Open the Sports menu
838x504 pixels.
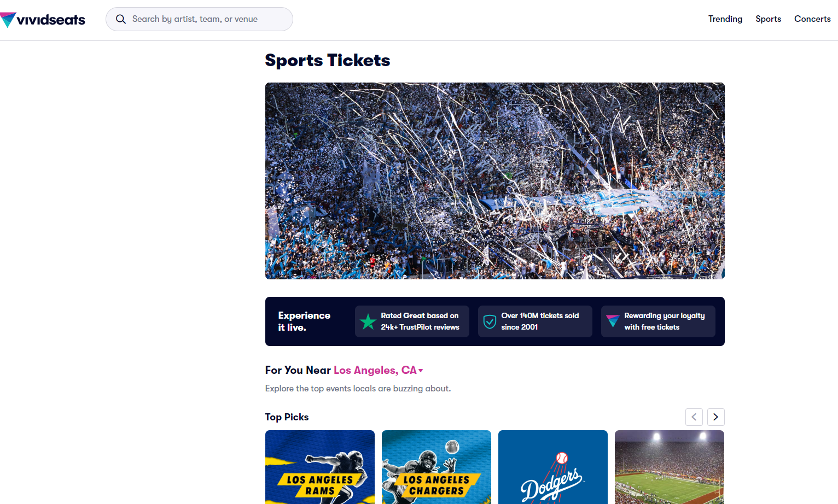(769, 19)
